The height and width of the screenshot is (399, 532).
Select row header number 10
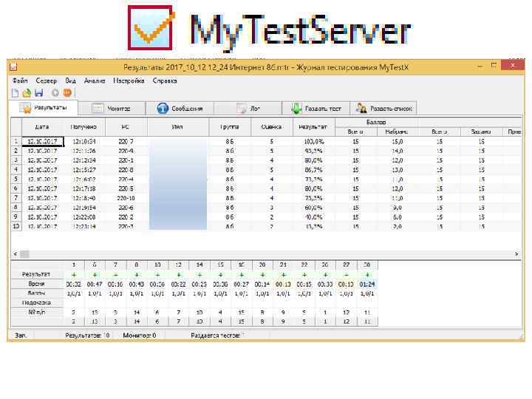16,226
